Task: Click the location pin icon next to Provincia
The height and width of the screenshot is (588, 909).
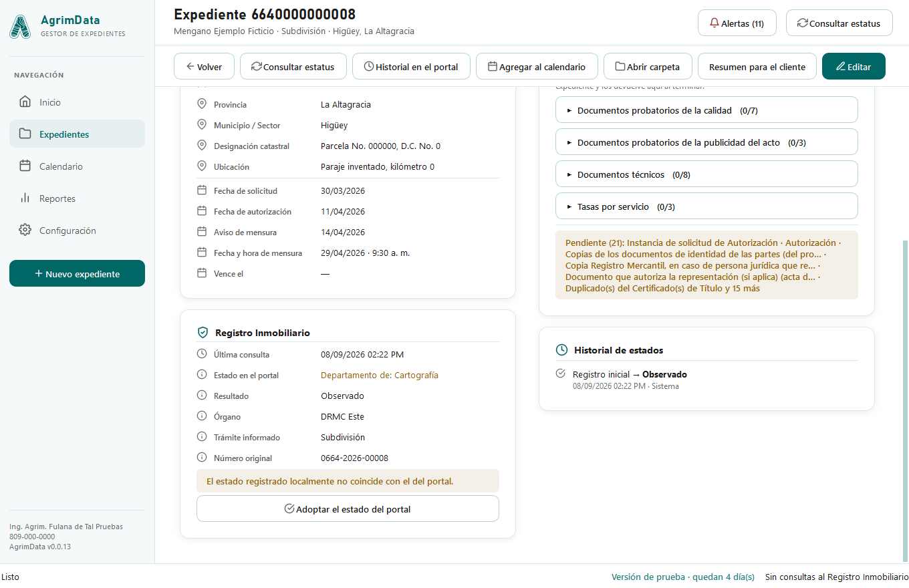Action: 202,105
